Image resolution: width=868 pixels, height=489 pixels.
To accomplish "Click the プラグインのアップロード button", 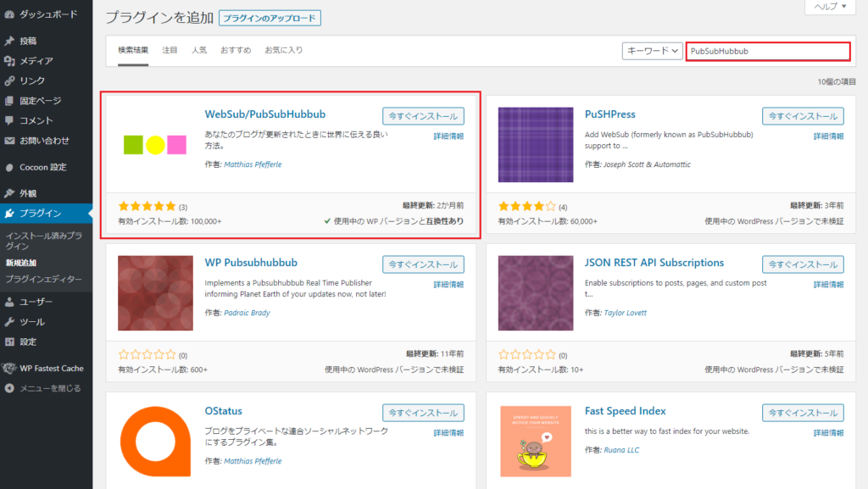I will [x=270, y=19].
